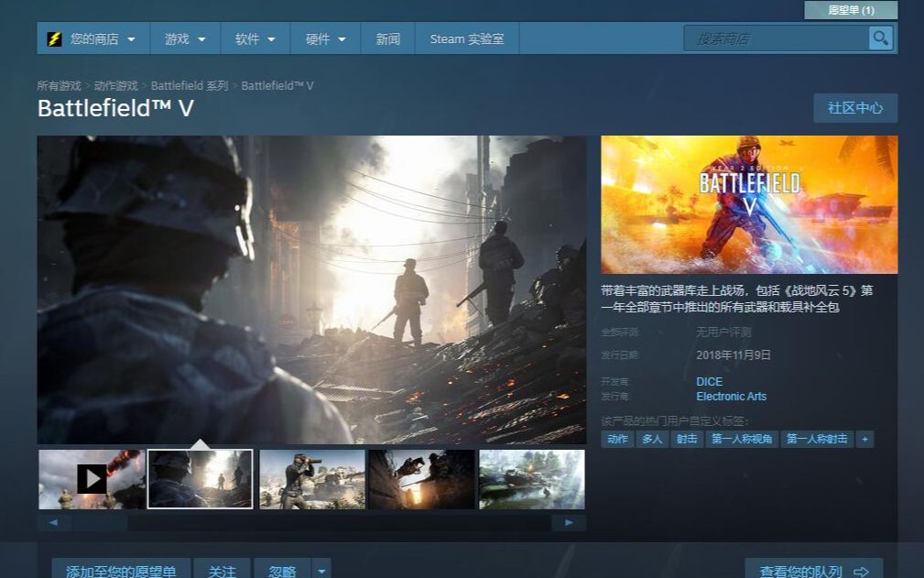Open the 社区中心 button
Screen dimensions: 924x578
coord(855,108)
